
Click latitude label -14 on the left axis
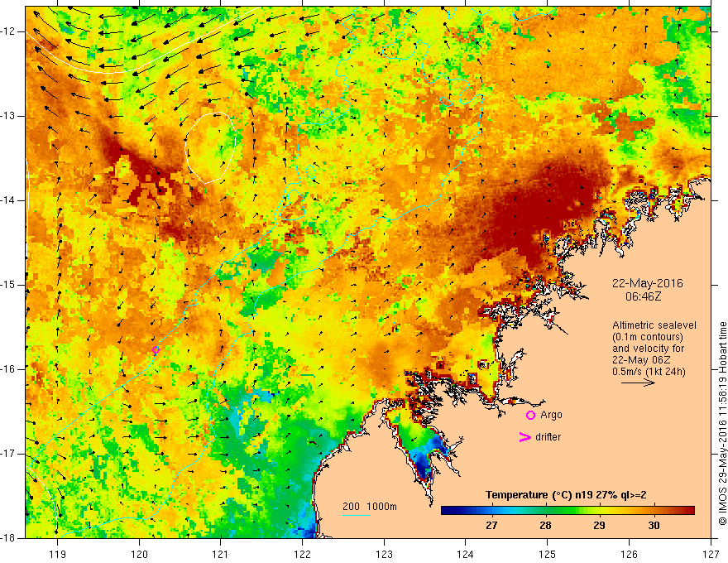click(8, 200)
